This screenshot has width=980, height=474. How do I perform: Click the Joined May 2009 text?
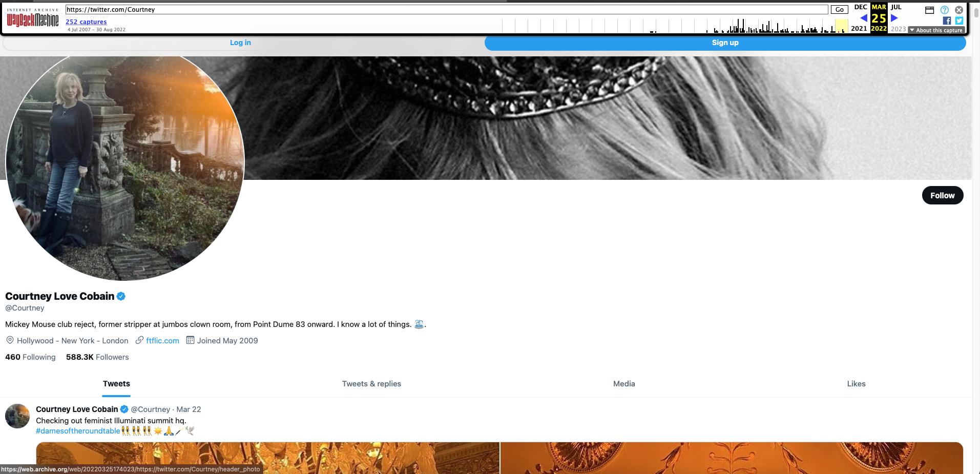click(x=227, y=341)
